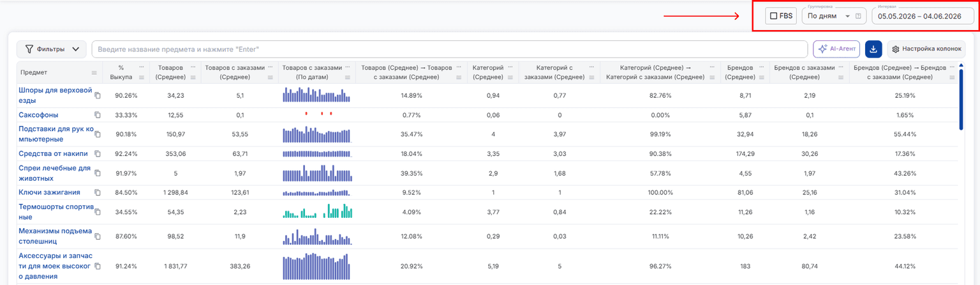
Task: Open the 'AI-Агент' button
Action: pos(836,49)
